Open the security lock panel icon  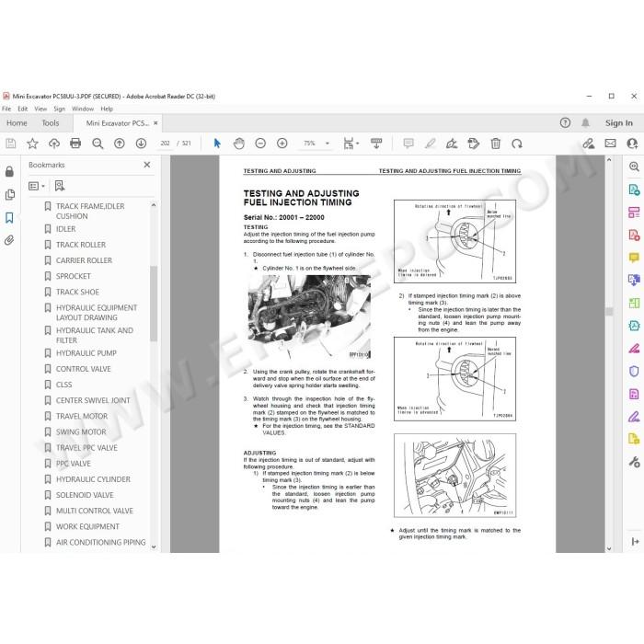point(9,172)
